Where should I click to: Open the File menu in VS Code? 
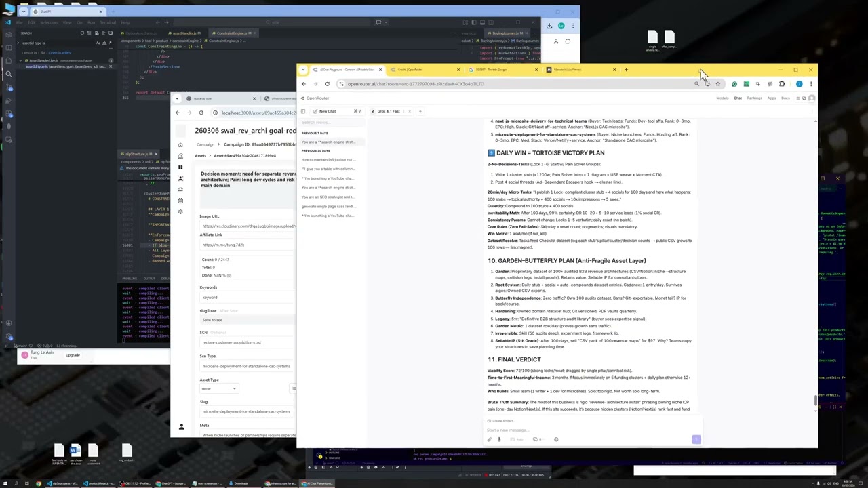(19, 22)
